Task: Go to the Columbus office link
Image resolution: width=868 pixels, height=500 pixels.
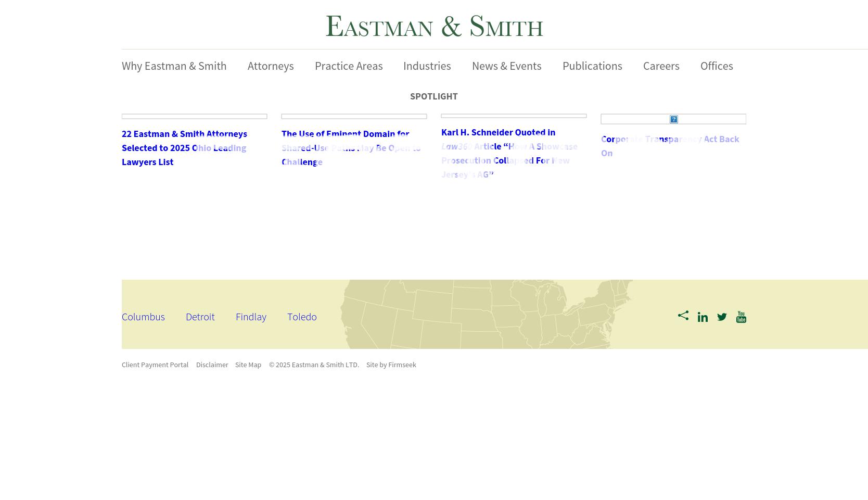Action: (143, 317)
